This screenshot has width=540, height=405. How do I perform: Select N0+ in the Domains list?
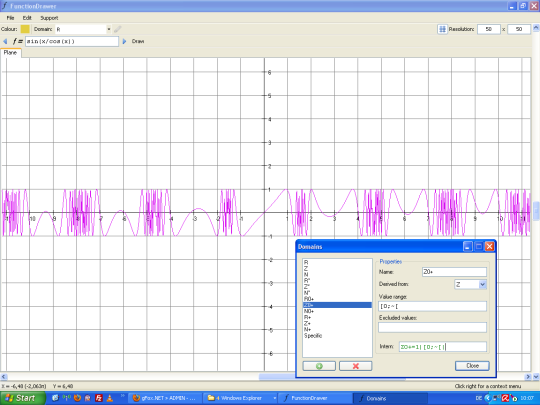tap(337, 311)
